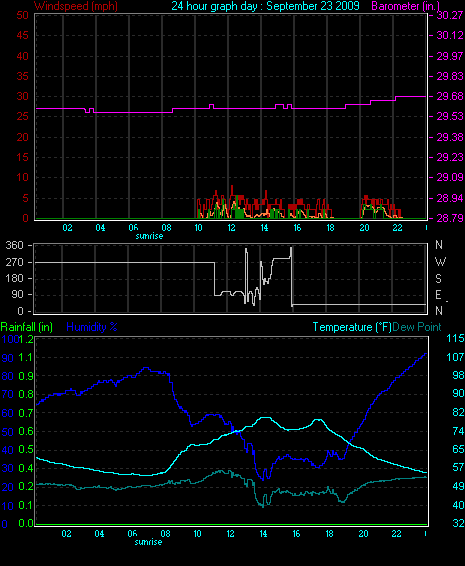Screen dimensions: 465x566
Task: Click the 270 degree wind direction label
Action: (x=14, y=262)
